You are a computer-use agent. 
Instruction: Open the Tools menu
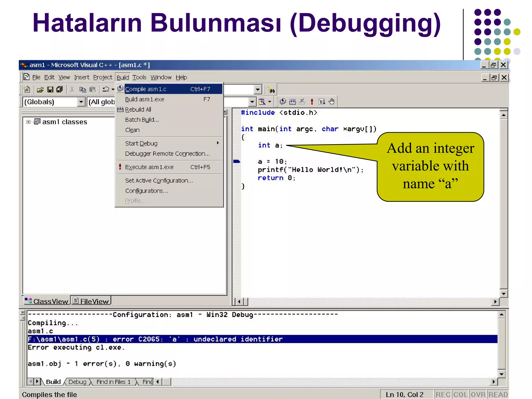pos(139,77)
